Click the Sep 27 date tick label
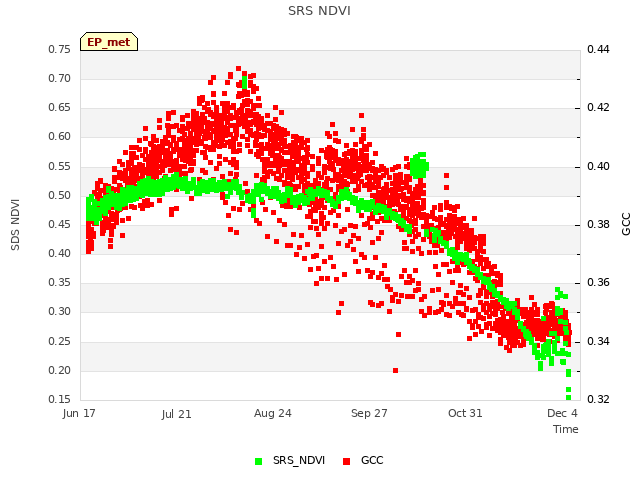Screen dimensions: 640x480 369,413
